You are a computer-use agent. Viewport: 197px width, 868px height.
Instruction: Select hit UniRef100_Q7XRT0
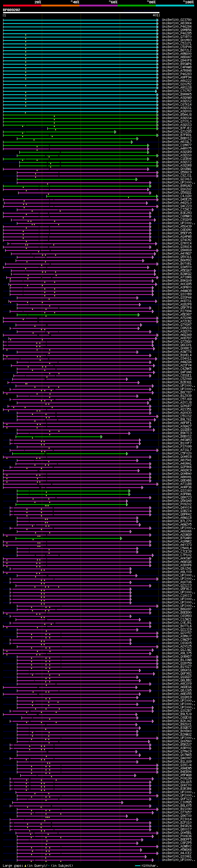coord(176,37)
